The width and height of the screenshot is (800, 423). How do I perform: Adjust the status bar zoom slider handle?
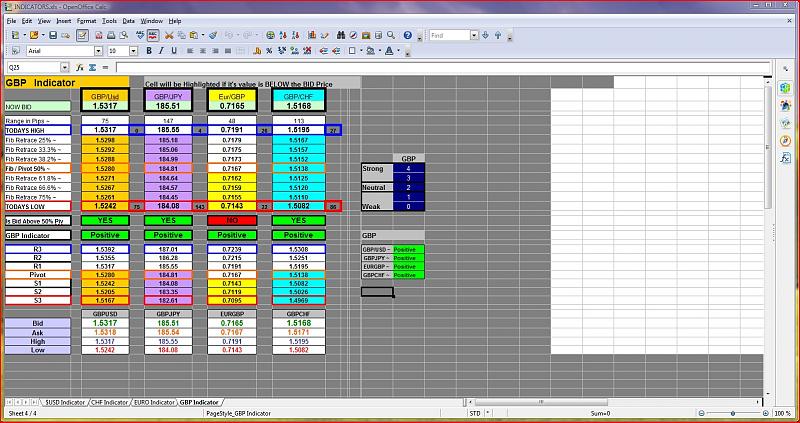733,413
